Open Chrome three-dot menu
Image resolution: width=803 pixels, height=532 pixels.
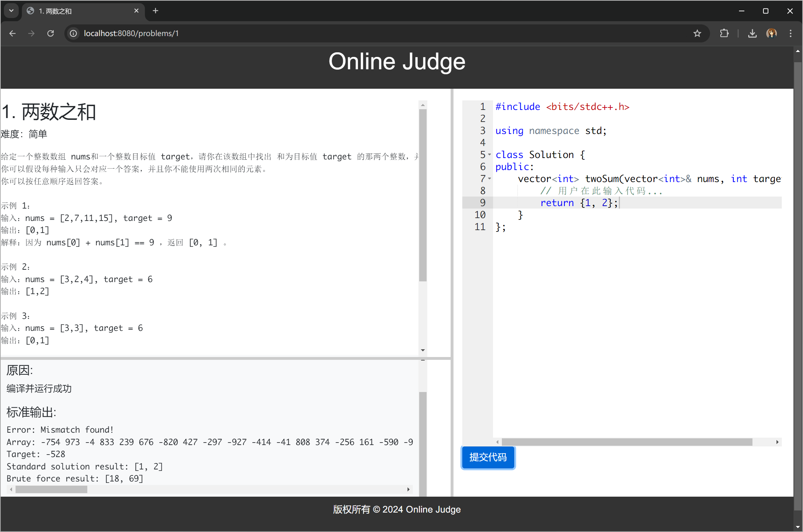tap(791, 33)
